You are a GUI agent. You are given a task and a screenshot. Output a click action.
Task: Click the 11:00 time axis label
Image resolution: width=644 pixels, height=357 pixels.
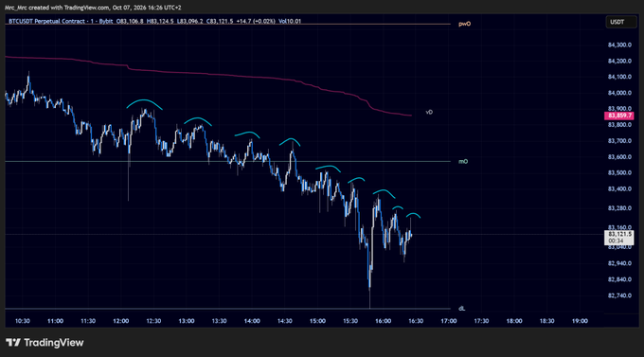[55, 321]
